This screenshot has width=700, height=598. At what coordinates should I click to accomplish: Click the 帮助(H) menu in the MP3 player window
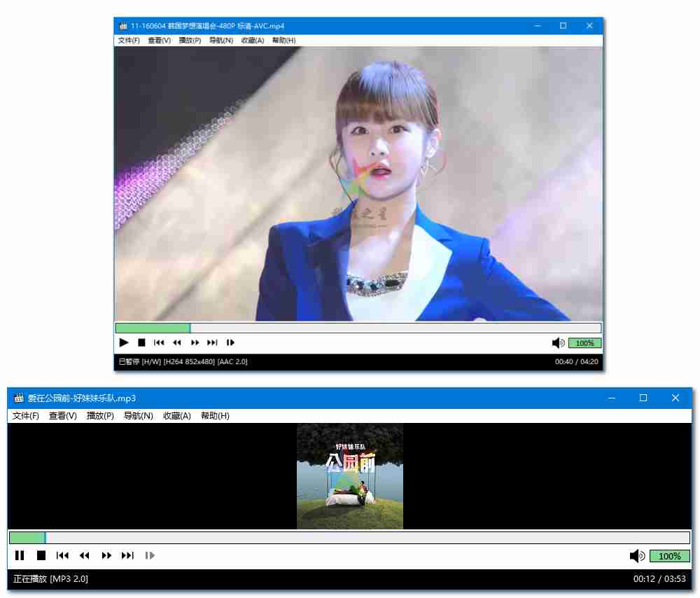tap(215, 415)
